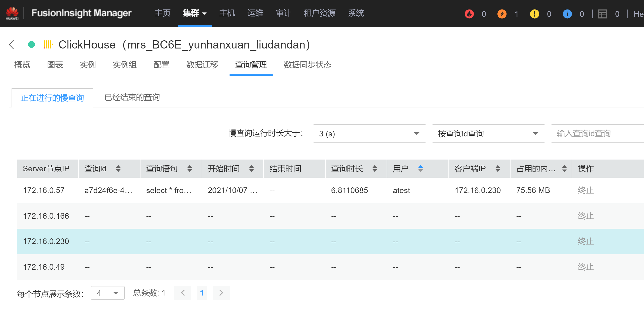Open the task list icon in header

[x=603, y=14]
